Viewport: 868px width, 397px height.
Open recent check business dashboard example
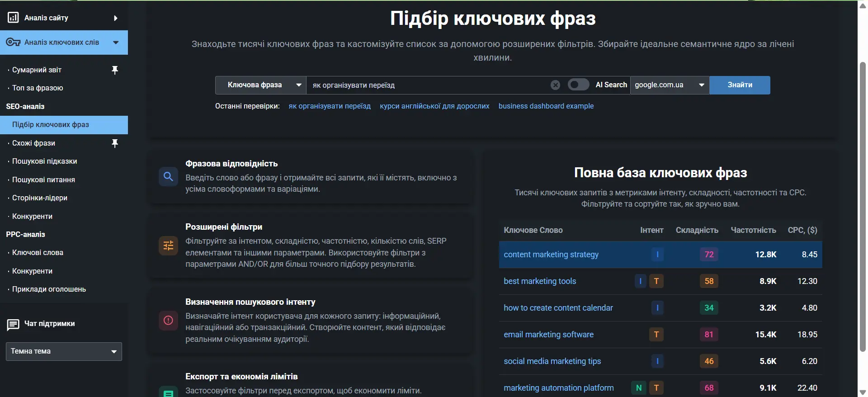click(546, 106)
